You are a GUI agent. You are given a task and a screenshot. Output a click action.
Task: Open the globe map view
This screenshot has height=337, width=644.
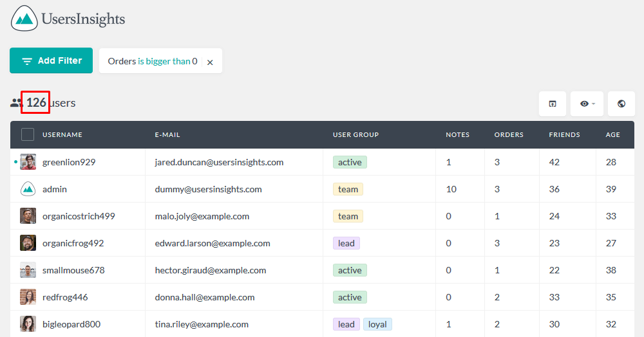pos(621,104)
